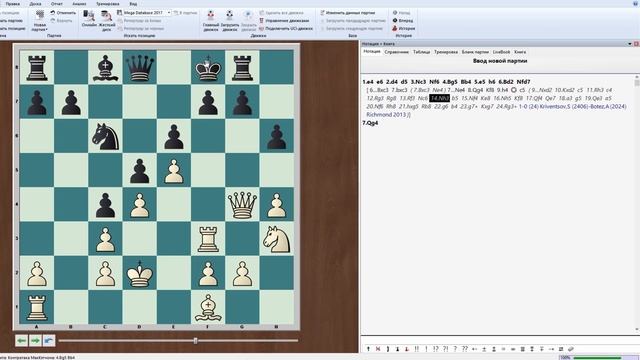The image size is (640, 360).
Task: Click the black knight on c6
Action: [105, 136]
